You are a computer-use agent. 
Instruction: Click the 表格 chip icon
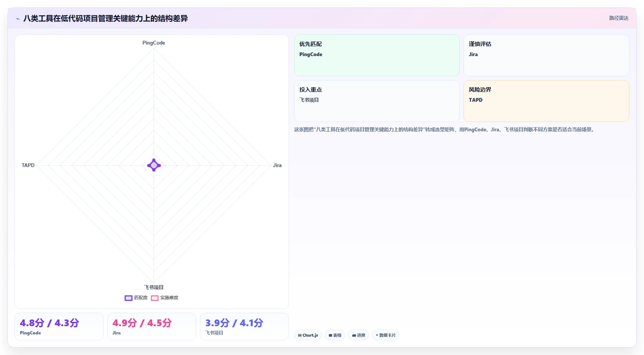point(330,336)
